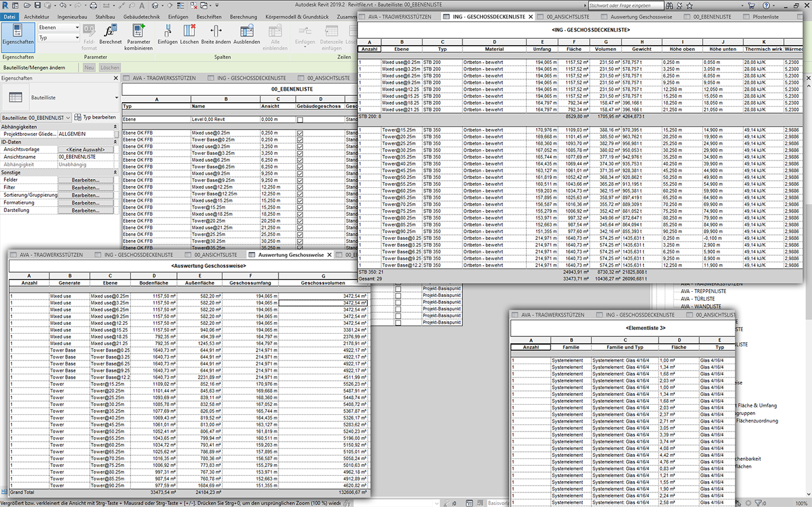This screenshot has width=812, height=507.
Task: Click the Löschen column delete icon
Action: [188, 32]
